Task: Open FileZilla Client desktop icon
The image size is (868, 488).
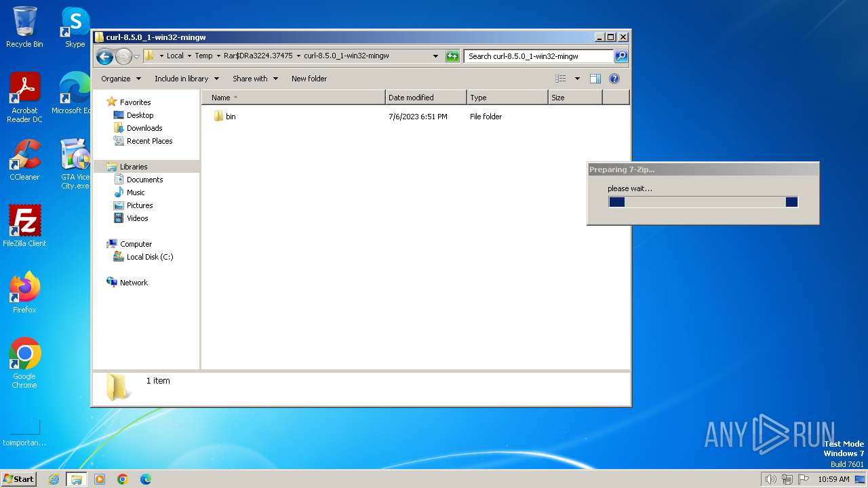Action: click(x=24, y=226)
